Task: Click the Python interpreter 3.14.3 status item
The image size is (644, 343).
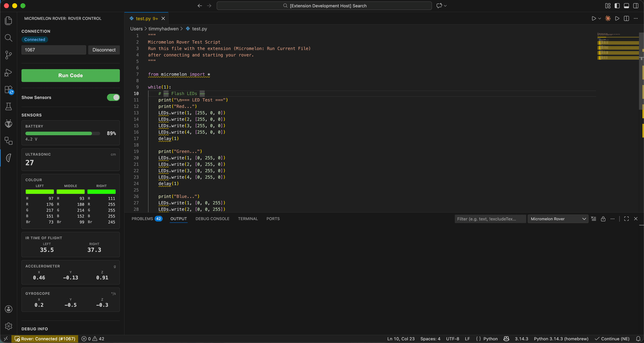Action: [x=560, y=339]
